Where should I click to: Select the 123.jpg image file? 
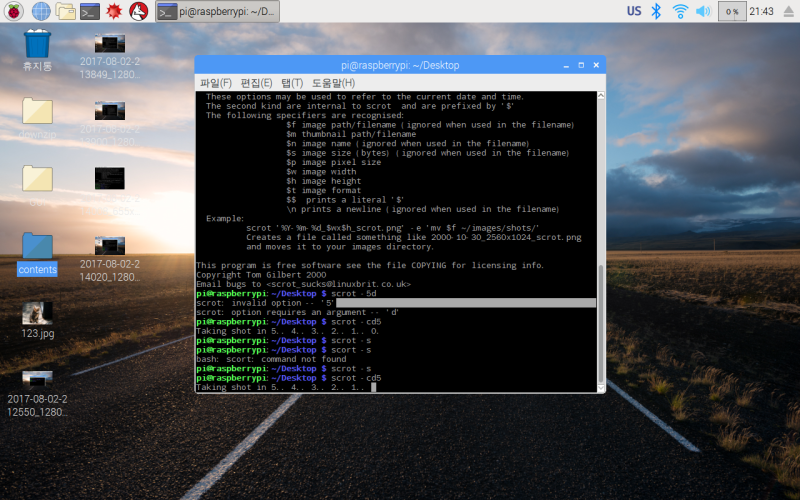37,320
